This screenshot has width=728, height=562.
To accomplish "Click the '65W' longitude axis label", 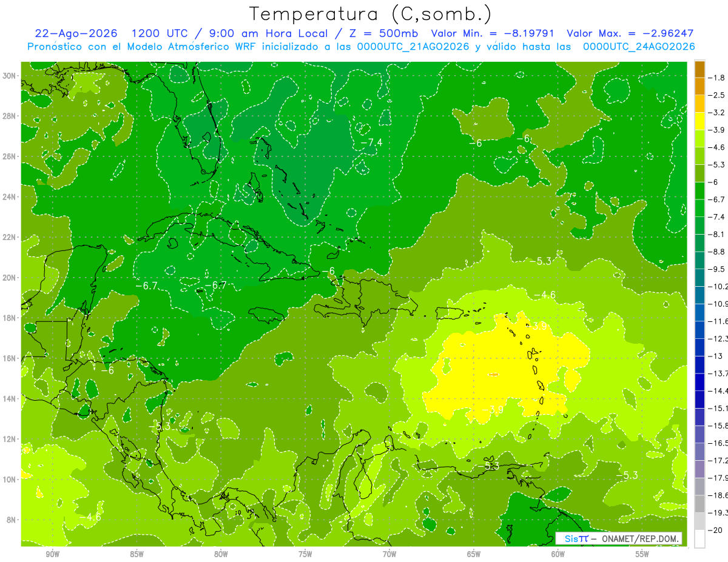I will point(474,554).
